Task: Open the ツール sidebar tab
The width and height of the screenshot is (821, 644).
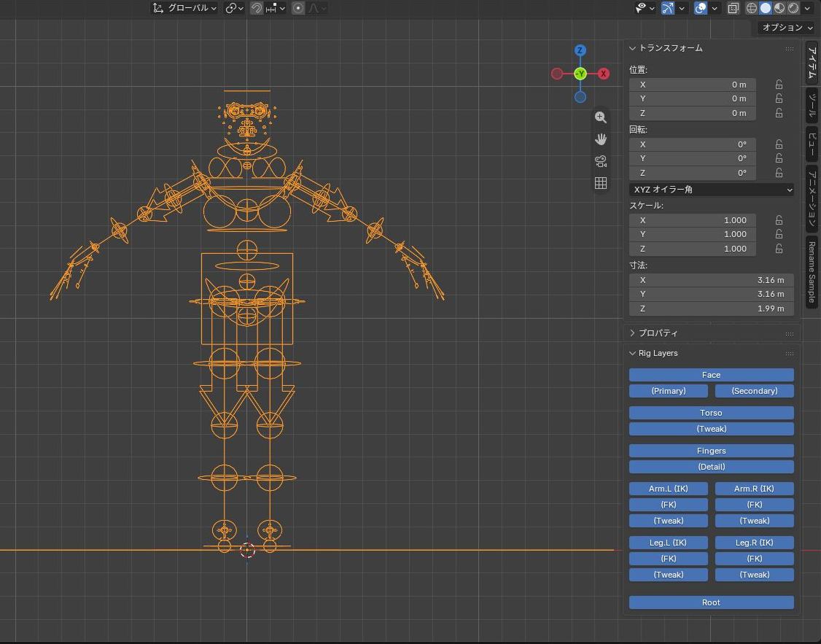Action: (x=812, y=105)
